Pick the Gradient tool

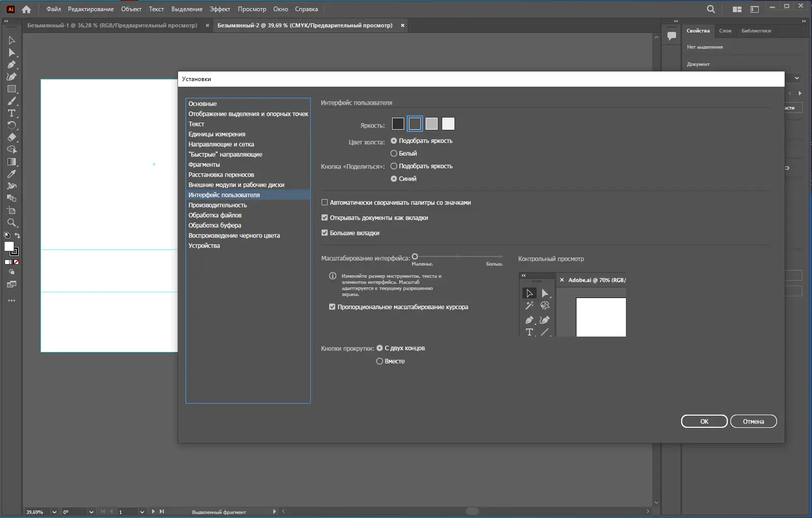point(12,162)
